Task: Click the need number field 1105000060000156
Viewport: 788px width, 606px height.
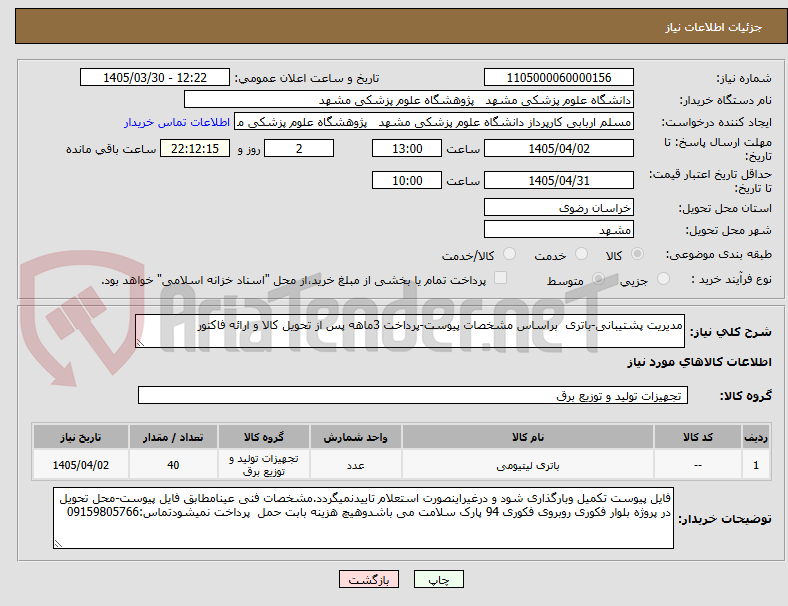Action: point(559,77)
